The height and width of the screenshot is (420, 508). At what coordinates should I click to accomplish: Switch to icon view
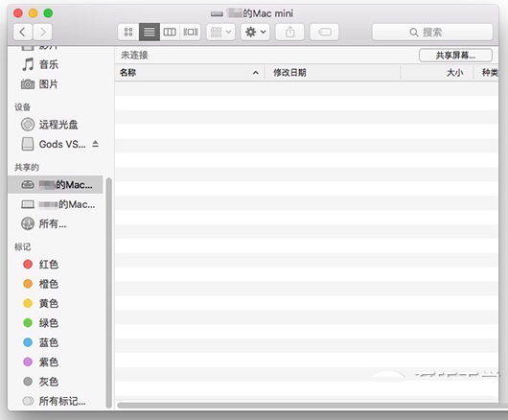tap(128, 32)
